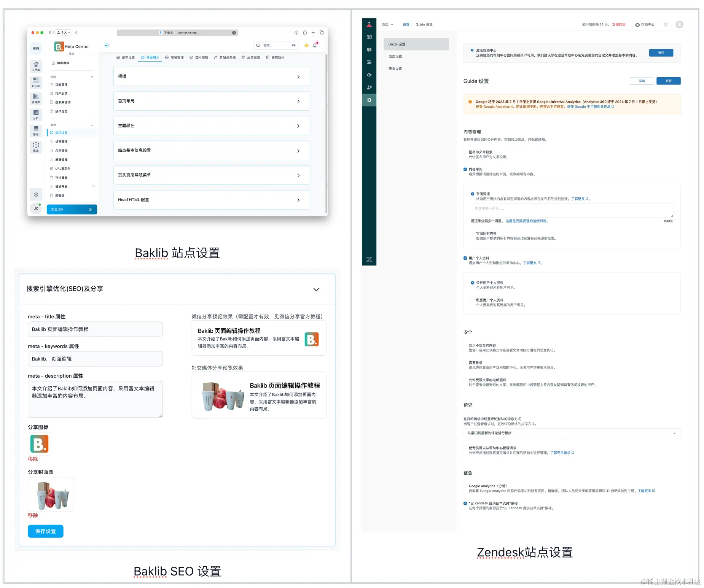Open the 资源库 resource library sidebar icon
This screenshot has width=704, height=588.
36,99
